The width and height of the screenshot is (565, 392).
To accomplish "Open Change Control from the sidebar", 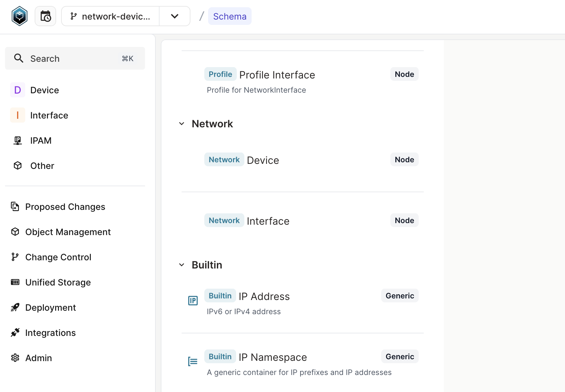I will click(58, 257).
